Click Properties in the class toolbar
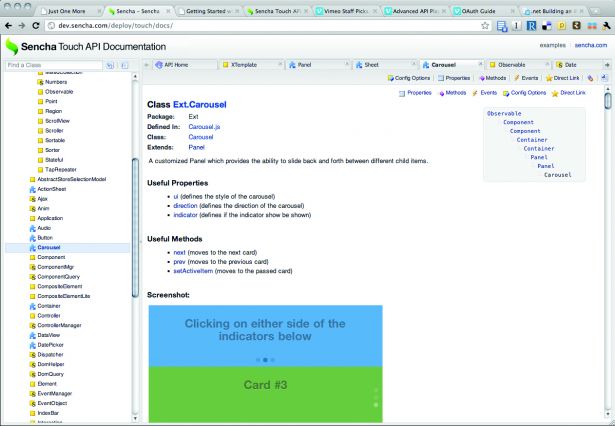This screenshot has height=426, width=615. pyautogui.click(x=454, y=78)
